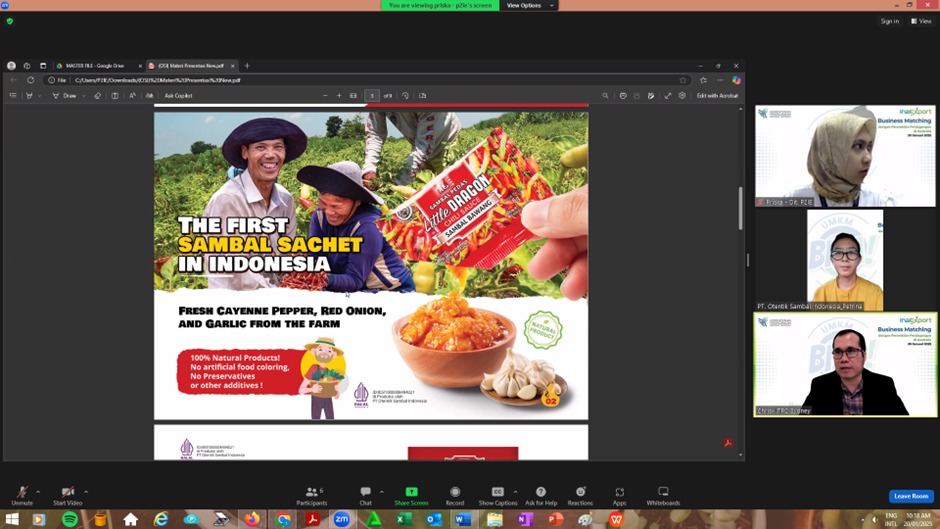This screenshot has width=940, height=529.
Task: Expand highlight color dropdown arrow
Action: coord(40,95)
